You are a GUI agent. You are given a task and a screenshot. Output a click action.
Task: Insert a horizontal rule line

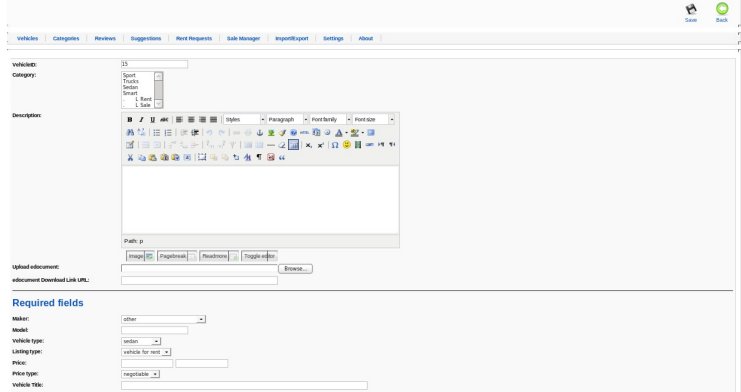[x=271, y=145]
